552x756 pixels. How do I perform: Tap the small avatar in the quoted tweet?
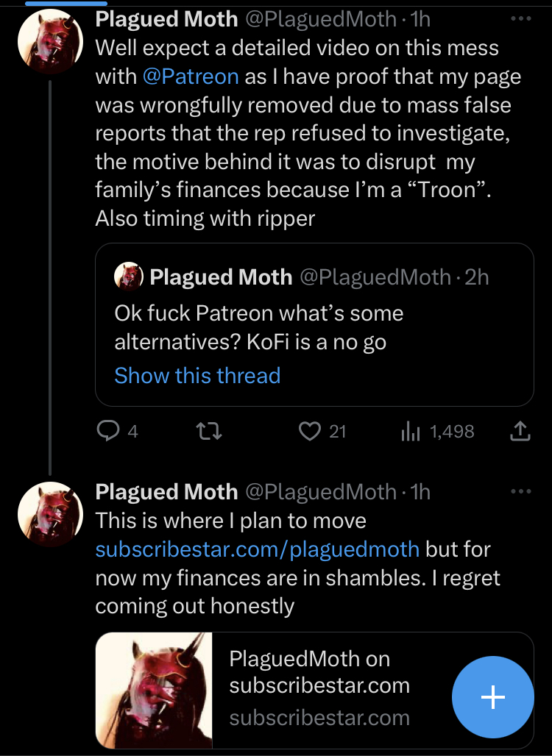(128, 277)
